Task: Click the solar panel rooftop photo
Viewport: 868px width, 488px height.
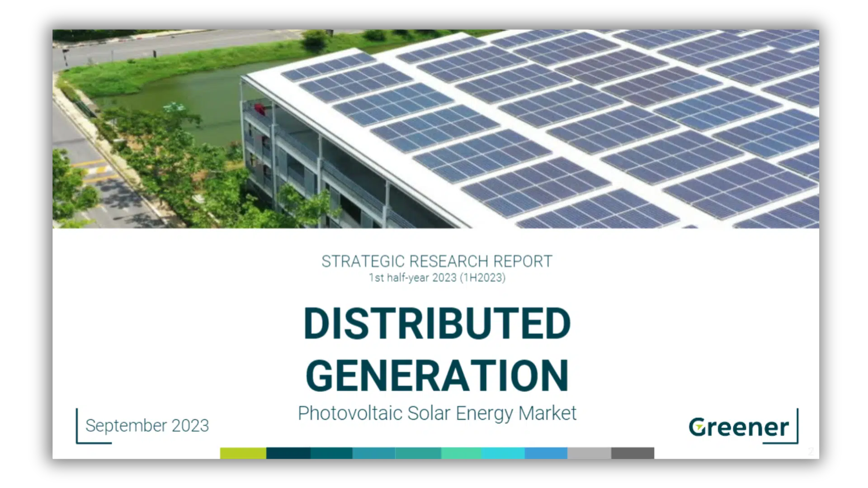Action: click(436, 129)
